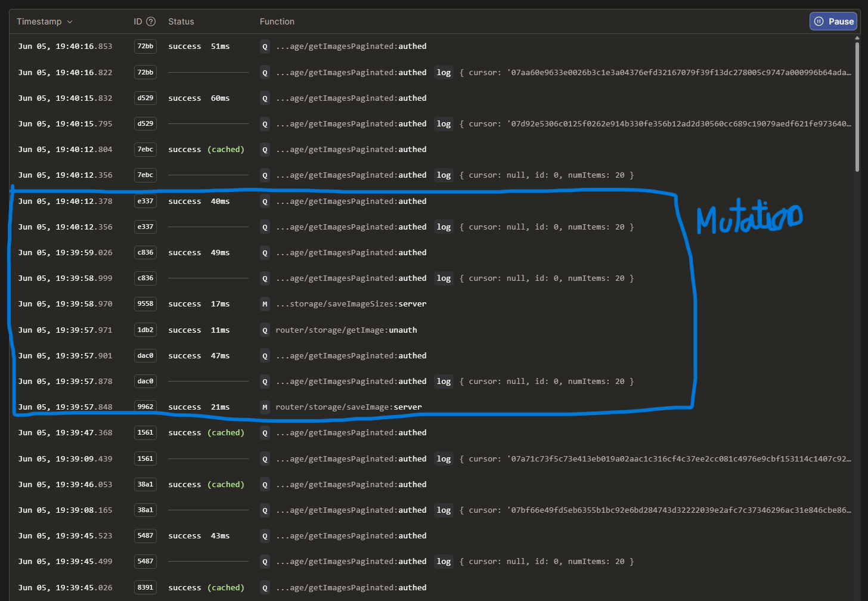Click the cursor '07d92e5306c… log message

(x=655, y=124)
